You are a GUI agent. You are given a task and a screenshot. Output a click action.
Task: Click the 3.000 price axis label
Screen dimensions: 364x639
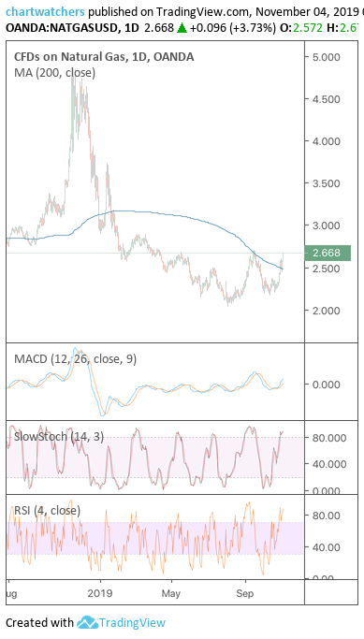326,225
